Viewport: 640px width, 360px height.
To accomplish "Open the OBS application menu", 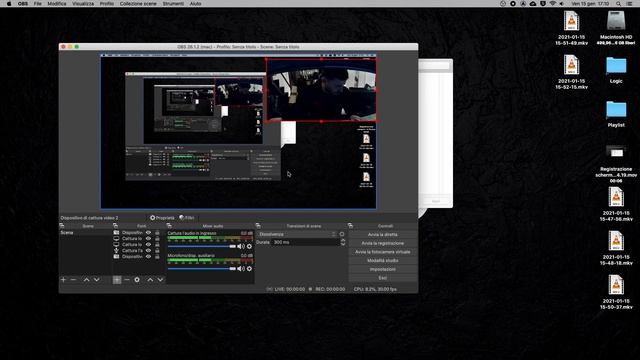I will pos(23,4).
